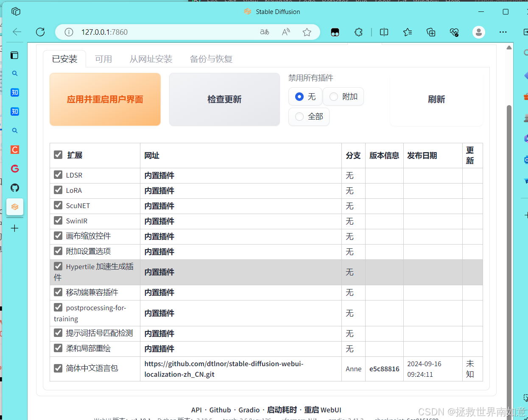Open the Settings and more menu
The width and height of the screenshot is (528, 420).
(x=503, y=32)
